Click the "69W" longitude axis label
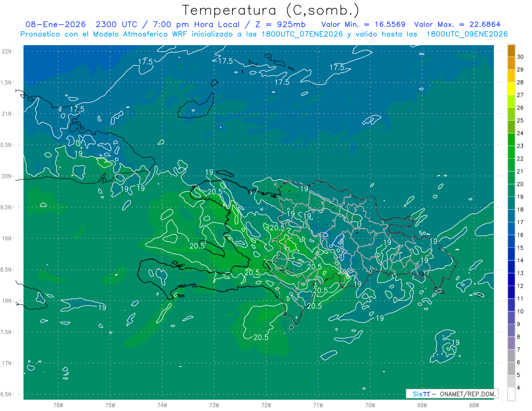This screenshot has height=411, width=532. click(x=422, y=405)
